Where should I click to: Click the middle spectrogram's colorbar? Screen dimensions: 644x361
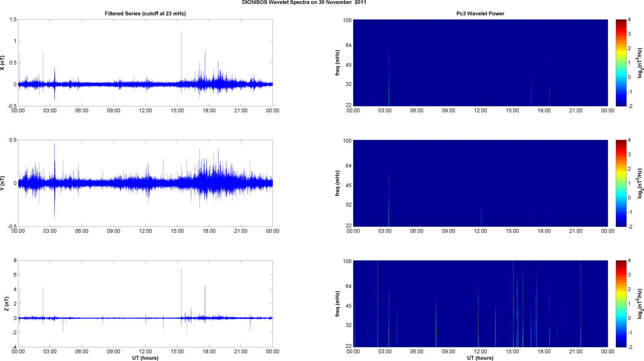[x=621, y=183]
